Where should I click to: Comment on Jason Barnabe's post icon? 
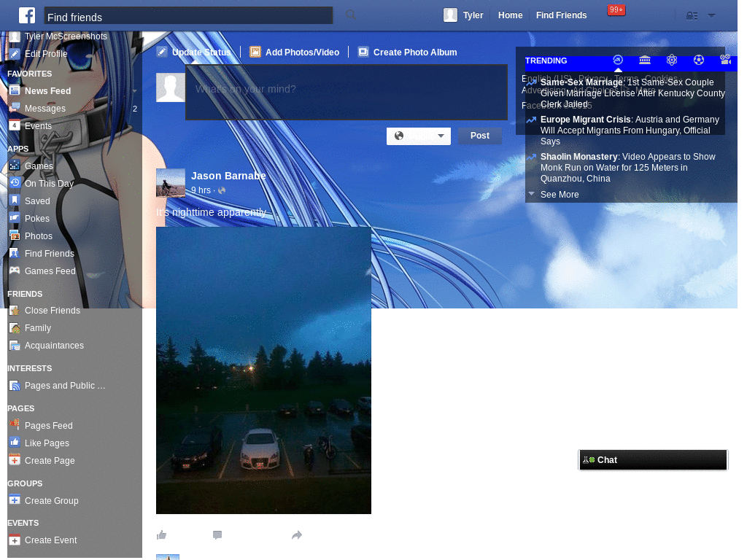[217, 535]
